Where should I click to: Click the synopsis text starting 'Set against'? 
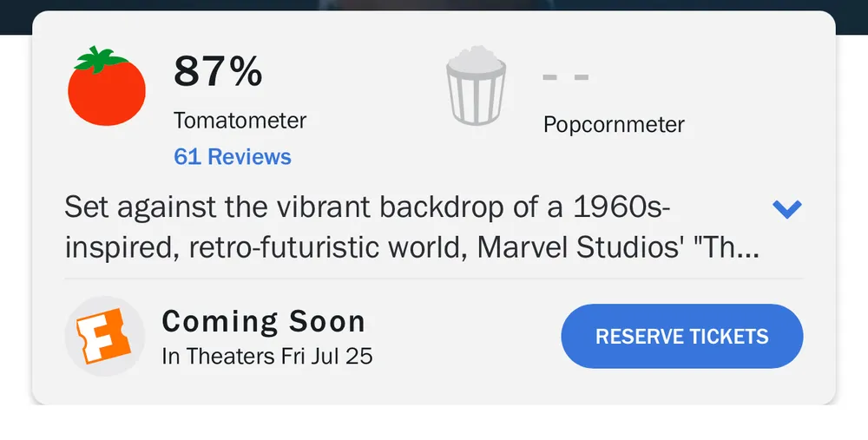411,227
